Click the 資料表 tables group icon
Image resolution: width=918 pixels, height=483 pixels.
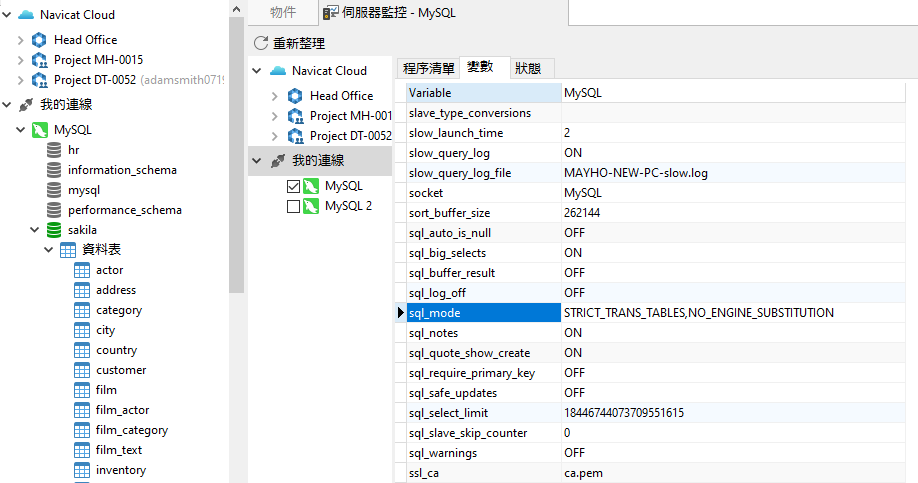68,250
